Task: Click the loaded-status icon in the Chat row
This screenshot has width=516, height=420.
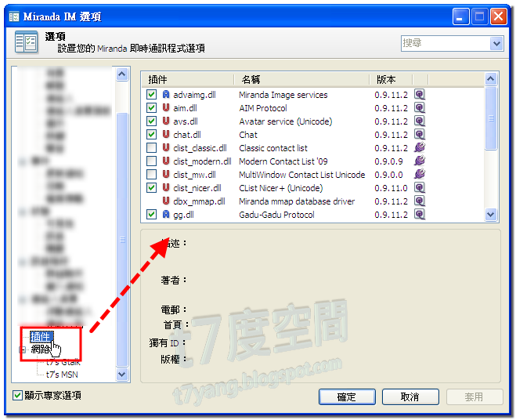Action: (x=420, y=135)
